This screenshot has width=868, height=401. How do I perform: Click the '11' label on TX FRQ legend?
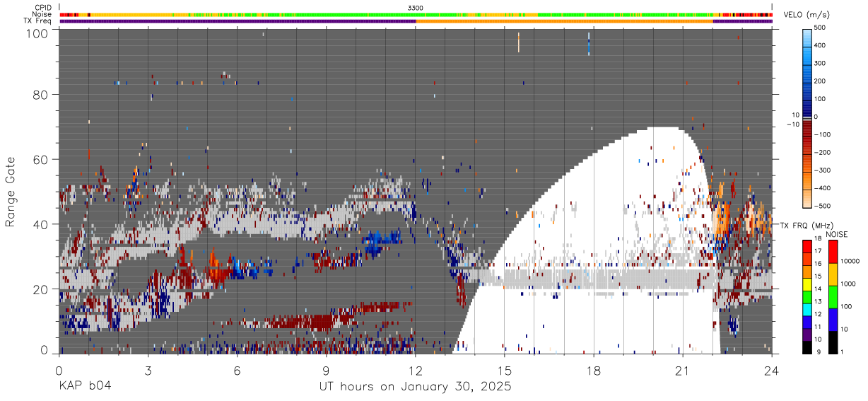[819, 327]
